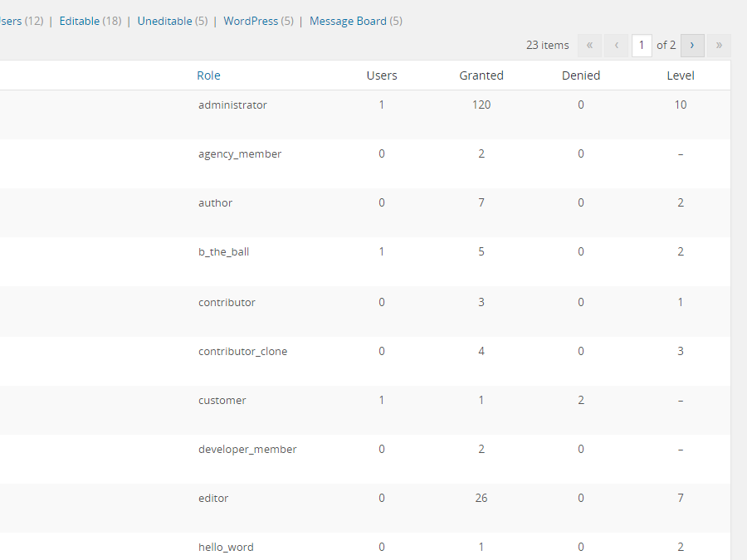
Task: Click the current page number field
Action: 642,46
